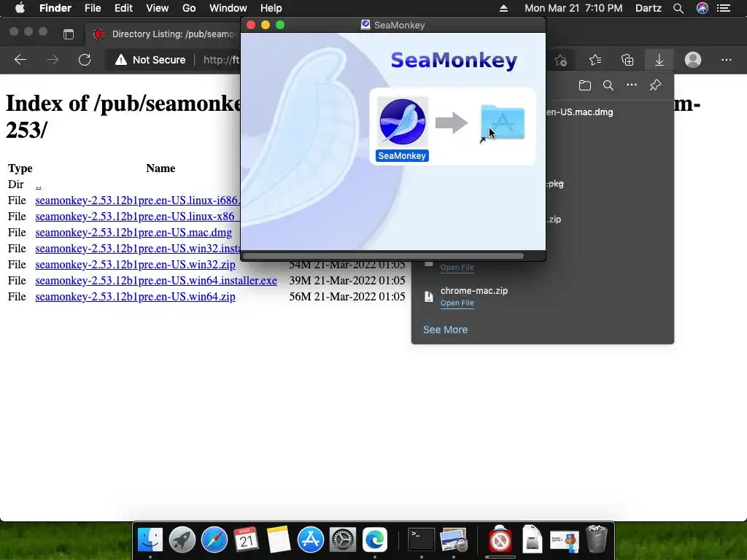
Task: Select the Directory Listing tab in Edge
Action: 164,34
